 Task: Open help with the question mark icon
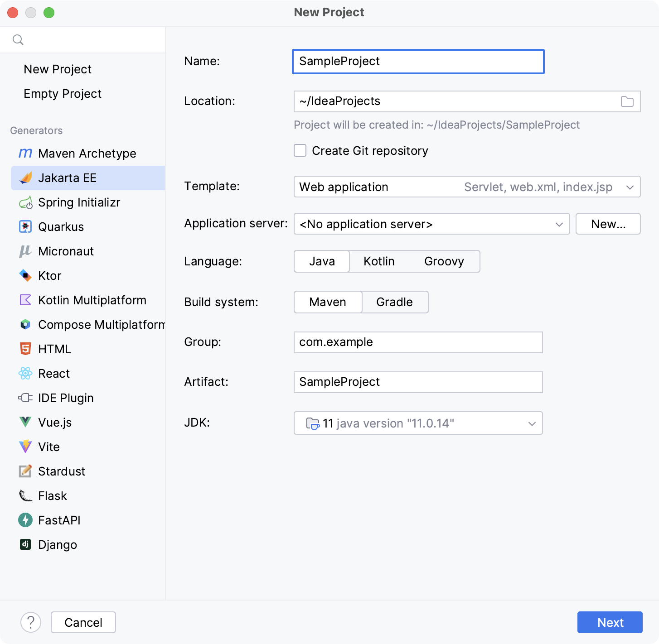pyautogui.click(x=31, y=622)
